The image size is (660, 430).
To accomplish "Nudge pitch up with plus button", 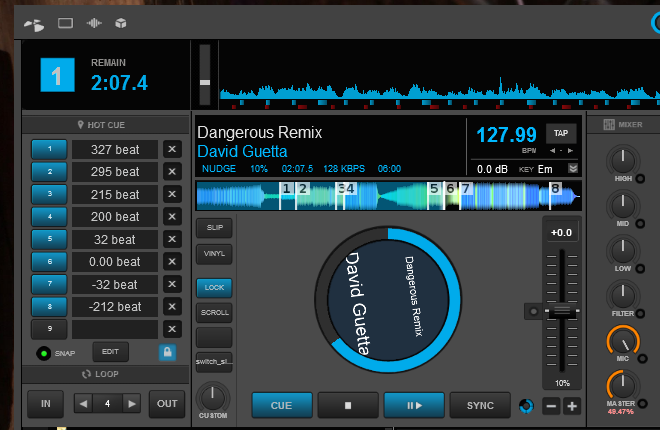I will point(572,406).
